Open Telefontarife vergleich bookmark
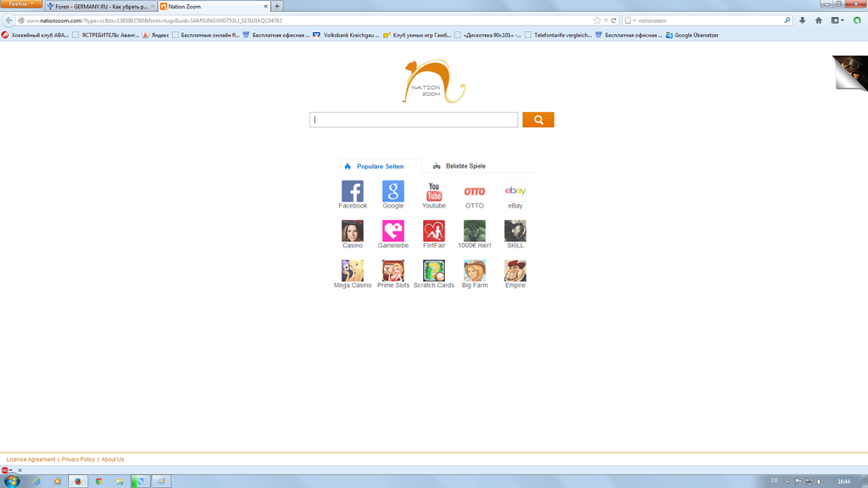Screen dimensions: 868x488 (558, 35)
